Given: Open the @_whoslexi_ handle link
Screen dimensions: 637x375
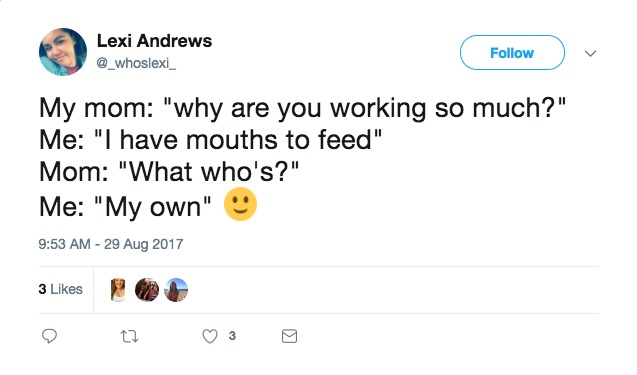Looking at the screenshot, I should [136, 63].
